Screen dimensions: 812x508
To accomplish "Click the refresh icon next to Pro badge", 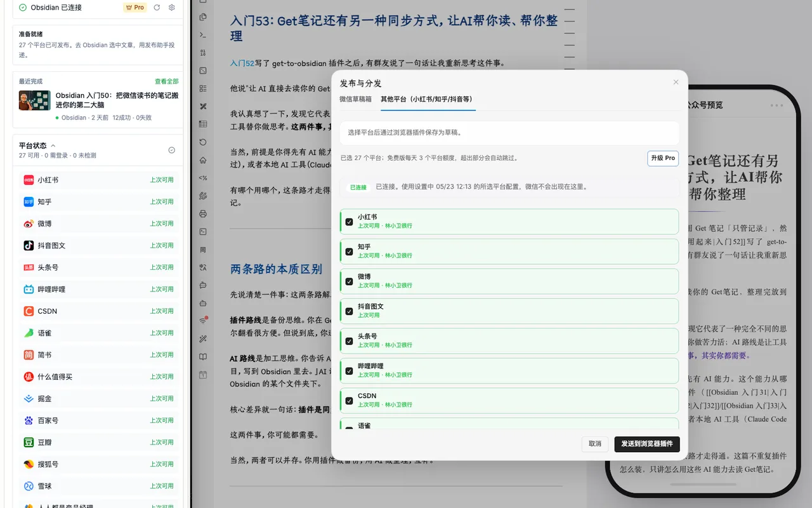I will pyautogui.click(x=157, y=8).
